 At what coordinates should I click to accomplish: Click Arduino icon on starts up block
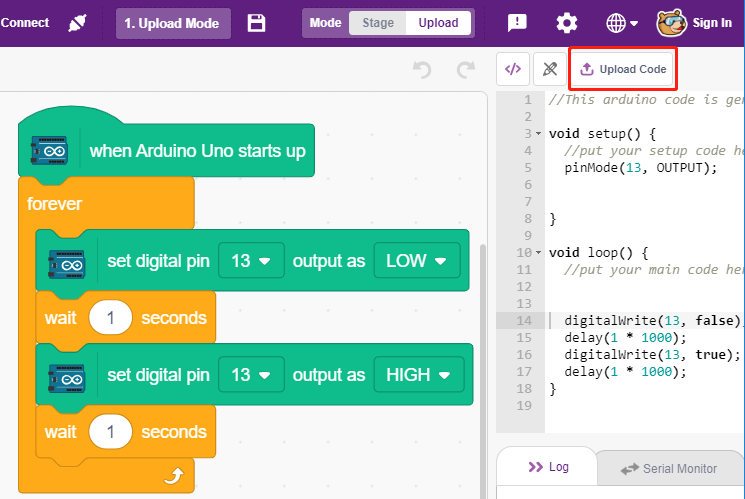[x=49, y=151]
